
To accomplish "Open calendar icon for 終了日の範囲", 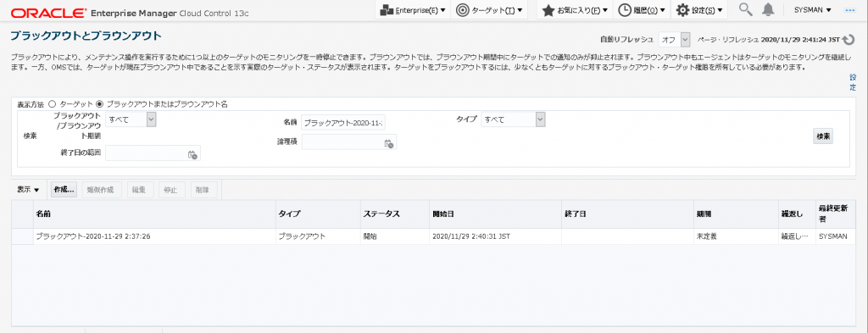I will (x=192, y=155).
